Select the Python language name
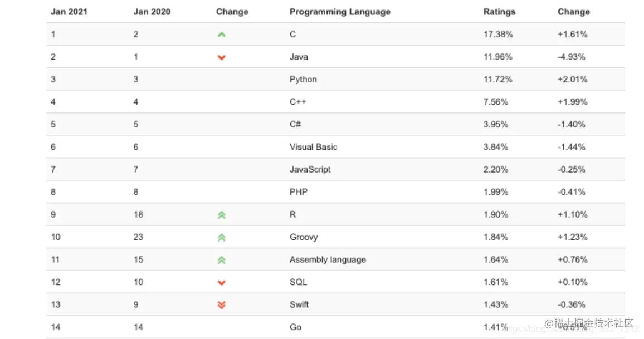This screenshot has width=644, height=339. tap(303, 80)
